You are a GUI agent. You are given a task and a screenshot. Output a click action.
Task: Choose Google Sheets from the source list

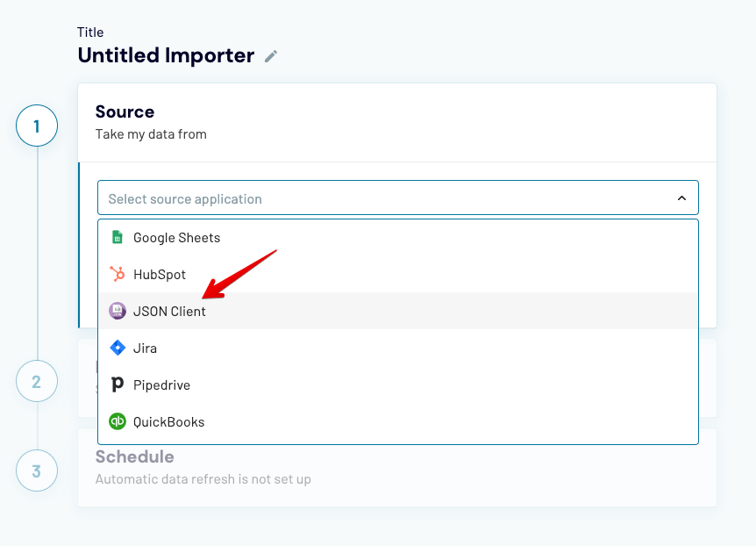(175, 237)
